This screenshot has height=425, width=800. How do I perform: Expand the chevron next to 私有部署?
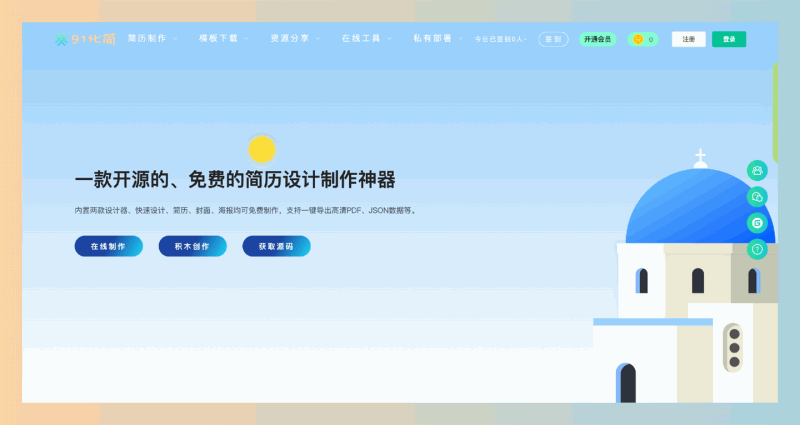click(x=461, y=39)
